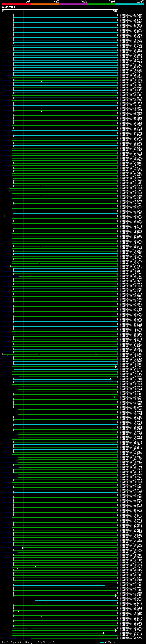The height and width of the screenshot is (644, 146).
Task: Select hit label UniRef100_B3TLQ8
Action: (131, 17)
